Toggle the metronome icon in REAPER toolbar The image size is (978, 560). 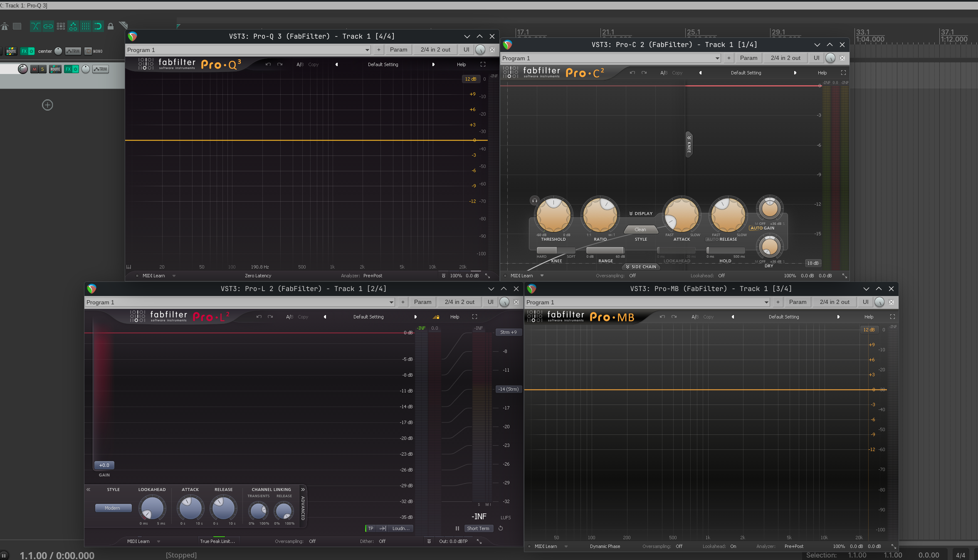(5, 27)
